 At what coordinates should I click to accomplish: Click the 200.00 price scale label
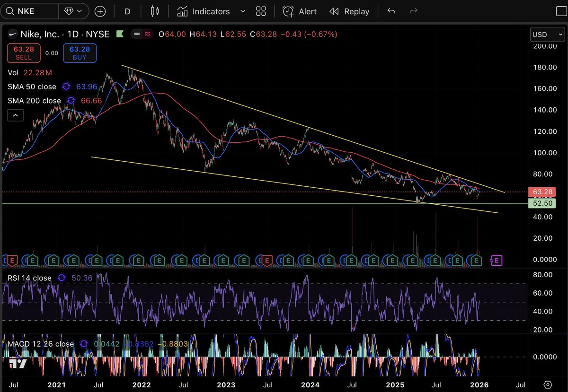point(544,46)
